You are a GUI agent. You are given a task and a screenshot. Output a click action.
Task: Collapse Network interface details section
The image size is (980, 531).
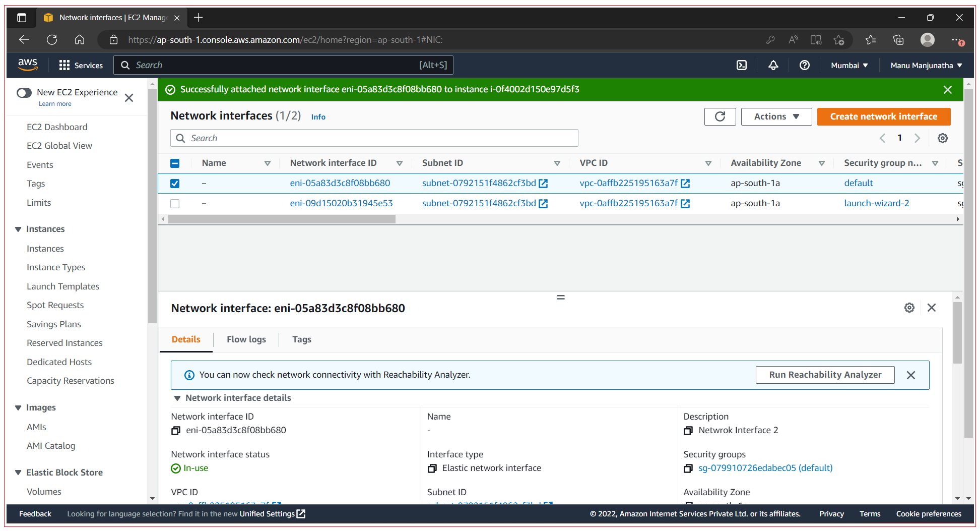pyautogui.click(x=177, y=398)
